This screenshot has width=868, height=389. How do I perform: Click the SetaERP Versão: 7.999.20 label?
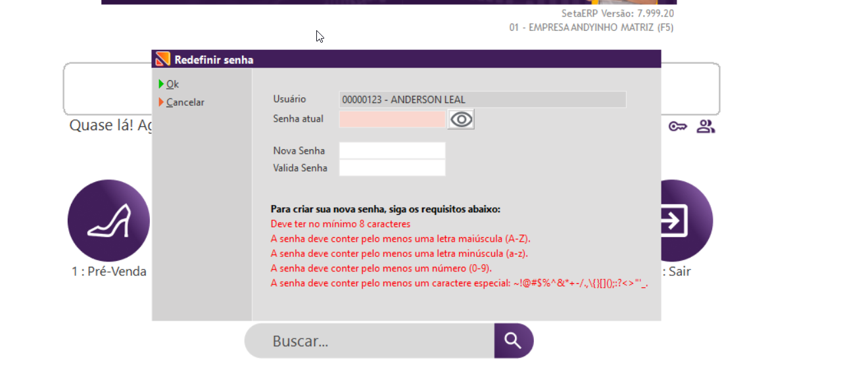(x=617, y=13)
